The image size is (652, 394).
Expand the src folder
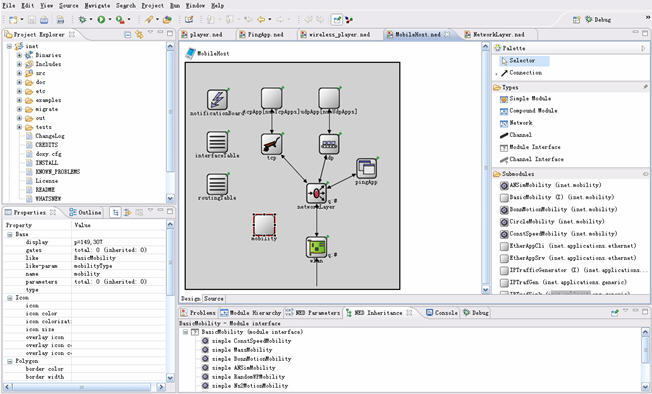tap(19, 73)
